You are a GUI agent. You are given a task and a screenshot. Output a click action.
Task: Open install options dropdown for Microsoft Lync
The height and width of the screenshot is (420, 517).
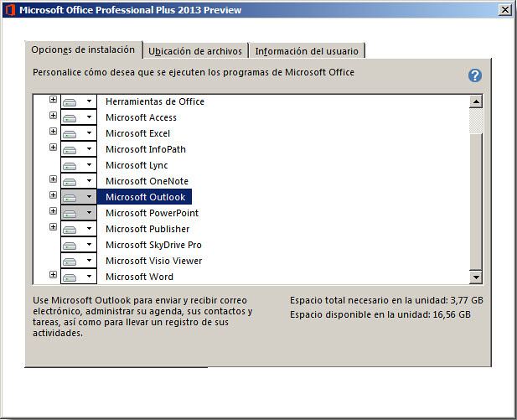click(79, 165)
